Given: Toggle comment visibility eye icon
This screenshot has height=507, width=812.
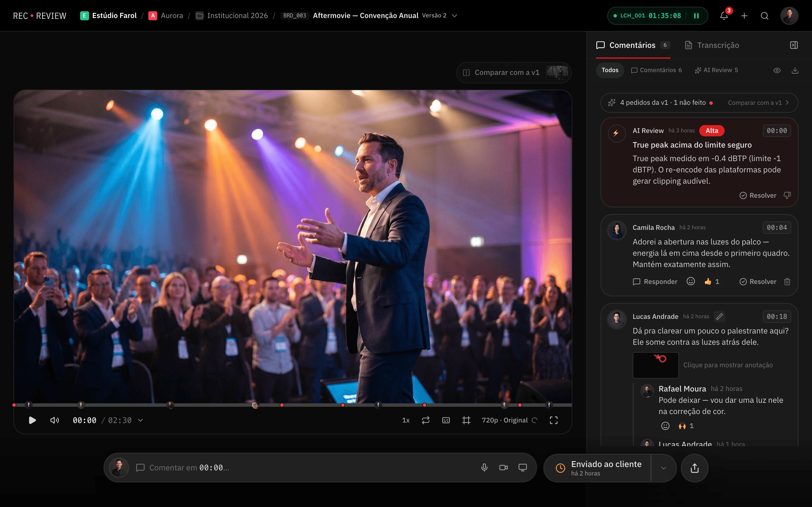Looking at the screenshot, I should click(777, 70).
